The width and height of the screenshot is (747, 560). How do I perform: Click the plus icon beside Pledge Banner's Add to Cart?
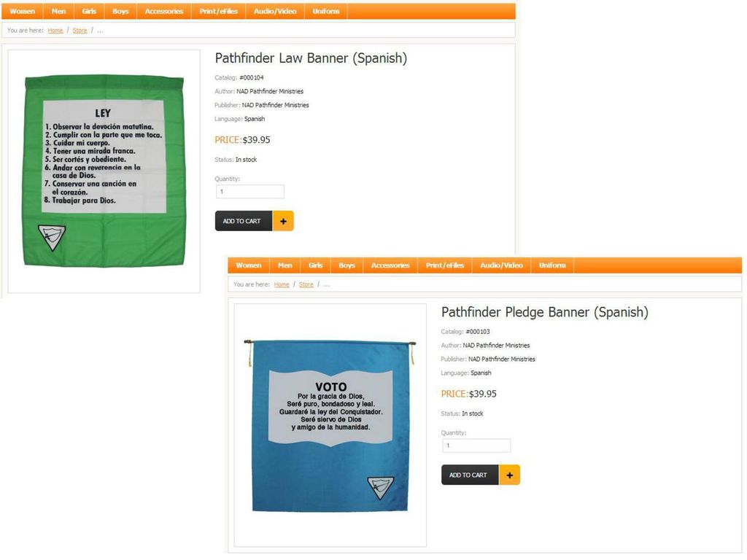click(510, 475)
